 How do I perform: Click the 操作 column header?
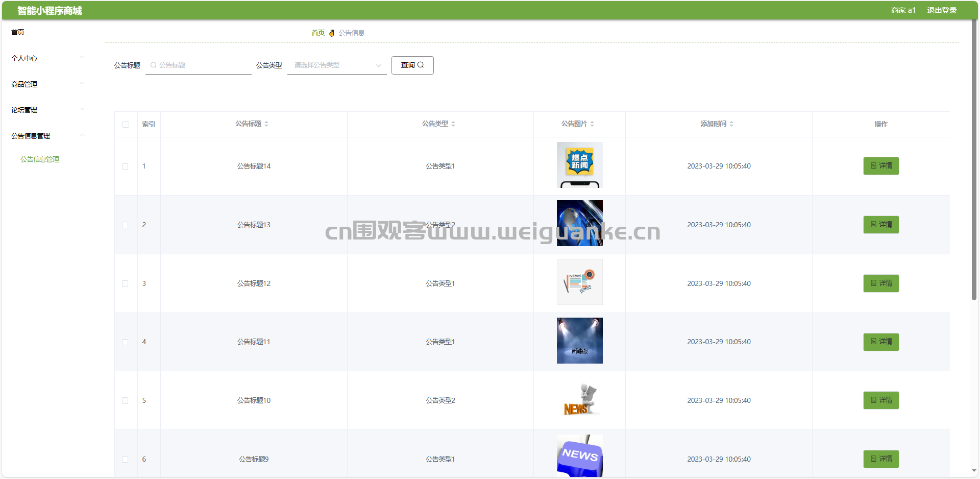tap(881, 124)
